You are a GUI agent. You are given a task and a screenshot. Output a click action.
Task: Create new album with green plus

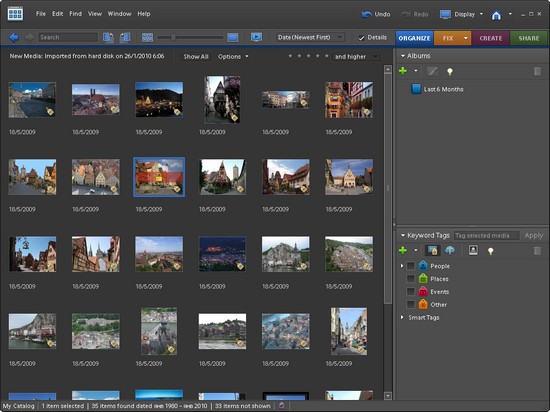click(403, 71)
